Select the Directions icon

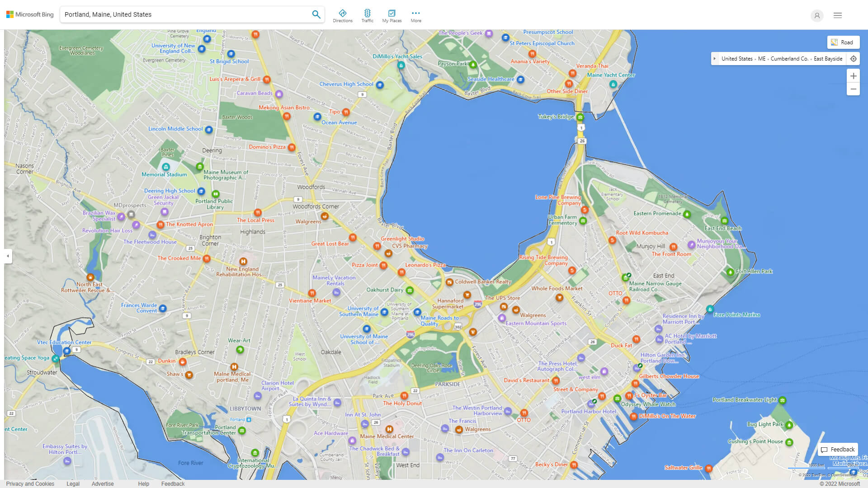click(x=343, y=14)
